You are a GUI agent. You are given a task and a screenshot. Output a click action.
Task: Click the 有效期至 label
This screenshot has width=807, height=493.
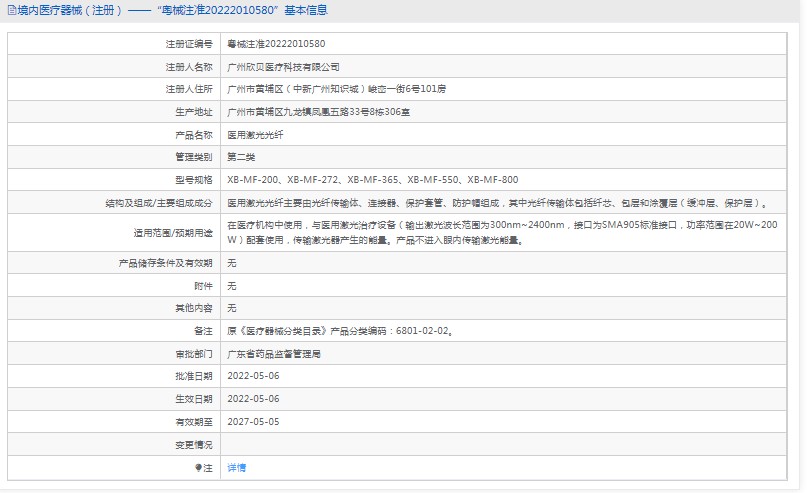coord(194,422)
